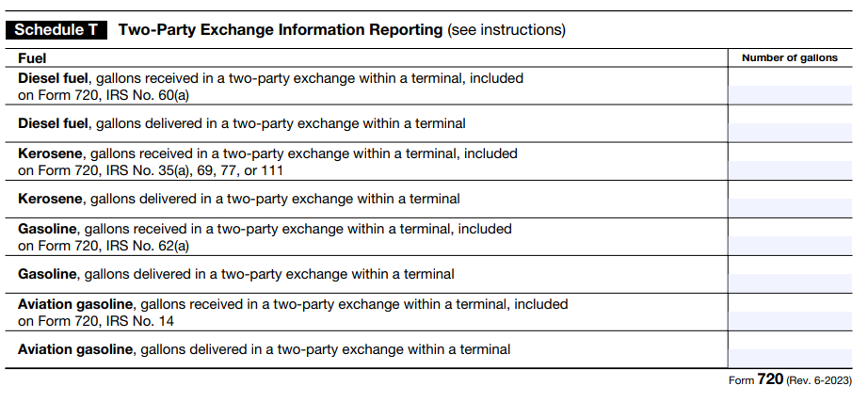Screen dimensions: 868x402
Task: Click the diesel fuel gallons delivered input field
Action: point(789,132)
